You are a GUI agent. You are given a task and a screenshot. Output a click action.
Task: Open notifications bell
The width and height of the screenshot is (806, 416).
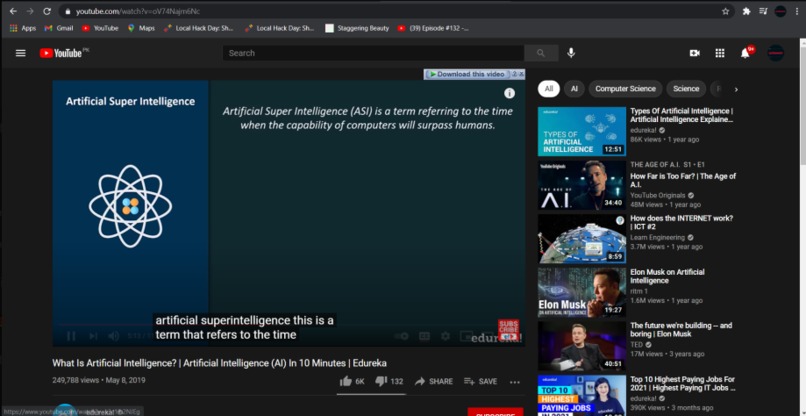coord(745,53)
